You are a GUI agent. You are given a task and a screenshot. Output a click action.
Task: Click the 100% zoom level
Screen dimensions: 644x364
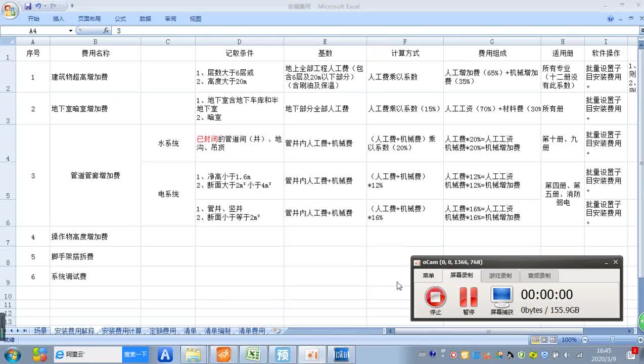click(569, 340)
